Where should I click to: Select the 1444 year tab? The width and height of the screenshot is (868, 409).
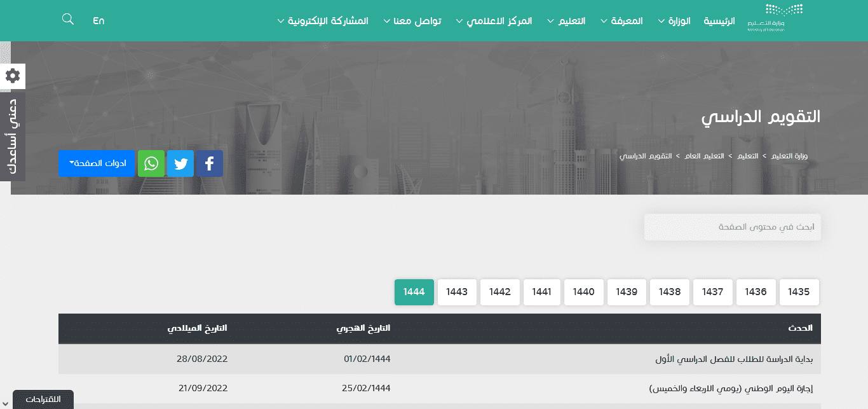click(414, 292)
